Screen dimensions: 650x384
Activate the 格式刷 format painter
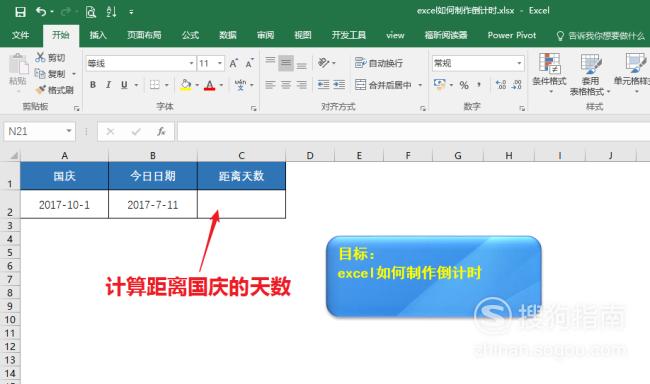point(54,90)
